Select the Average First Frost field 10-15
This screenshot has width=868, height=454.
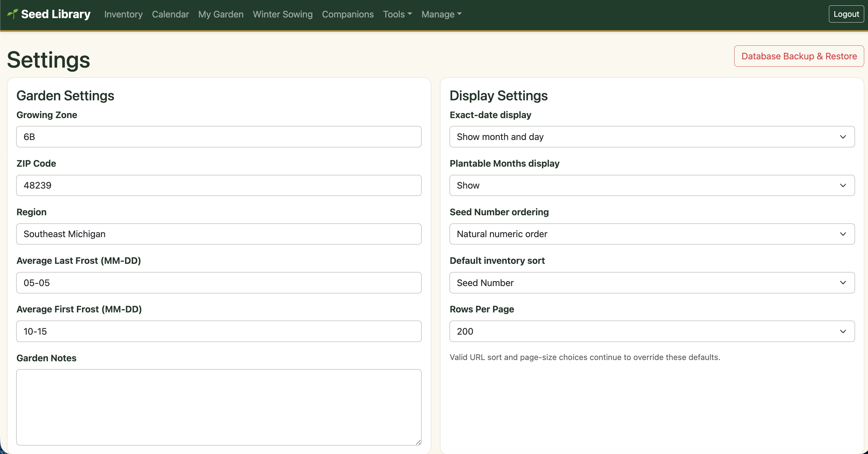[219, 331]
